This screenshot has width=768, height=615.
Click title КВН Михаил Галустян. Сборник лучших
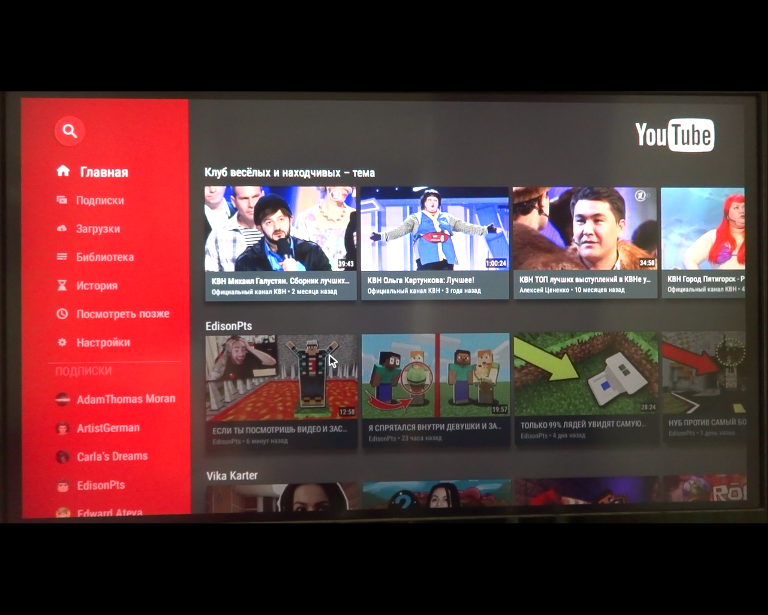coord(280,281)
